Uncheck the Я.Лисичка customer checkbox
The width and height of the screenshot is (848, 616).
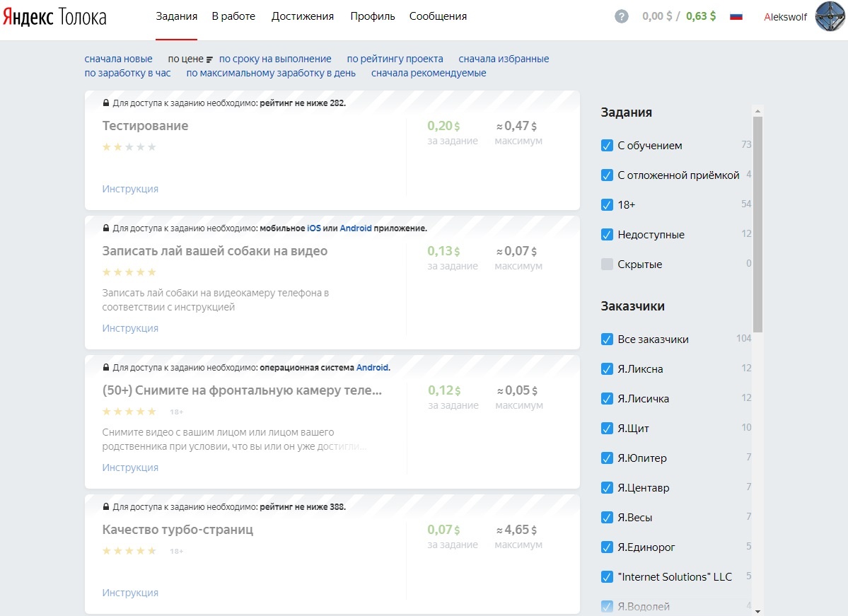(x=607, y=399)
